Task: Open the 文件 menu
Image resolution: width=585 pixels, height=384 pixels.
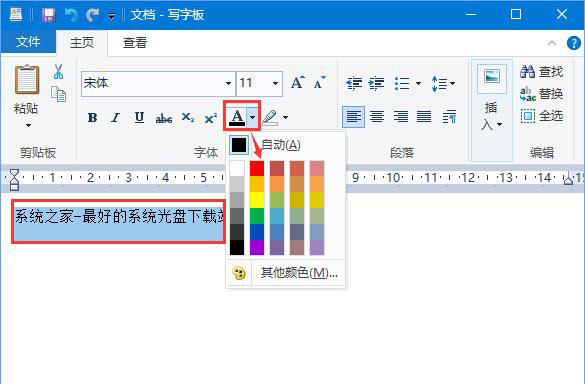Action: 28,42
